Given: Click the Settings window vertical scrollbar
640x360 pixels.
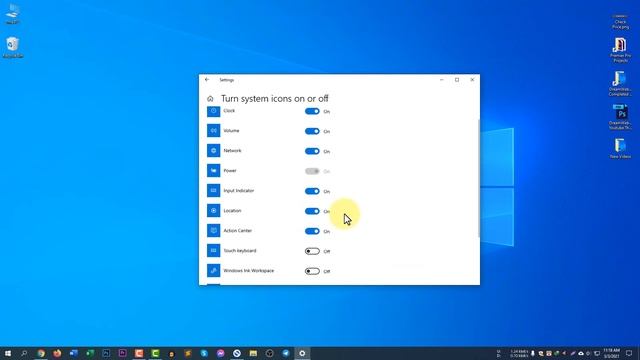Looking at the screenshot, I should pyautogui.click(x=478, y=178).
